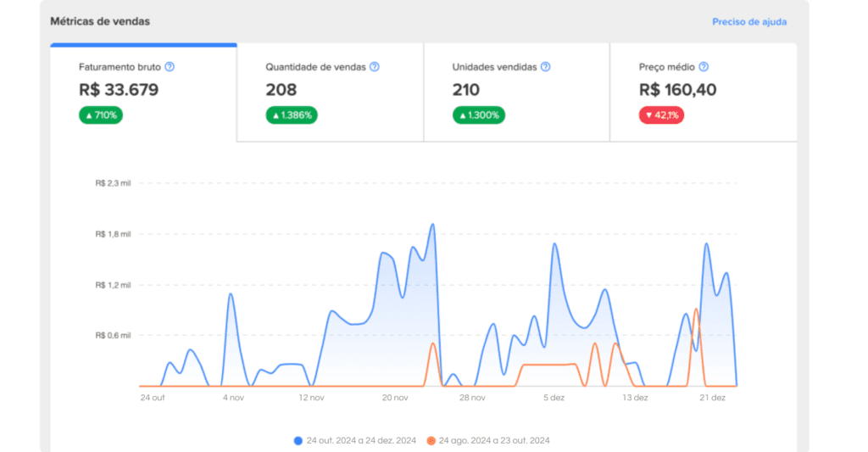The height and width of the screenshot is (452, 868).
Task: Click the R$ 1,8 mil axis label
Action: (x=113, y=234)
